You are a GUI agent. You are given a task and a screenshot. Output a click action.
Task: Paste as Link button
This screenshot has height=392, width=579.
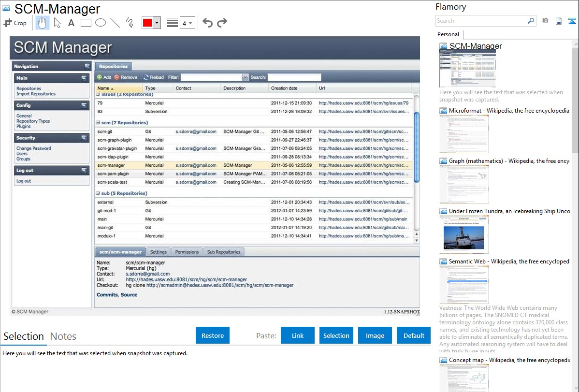pos(298,335)
